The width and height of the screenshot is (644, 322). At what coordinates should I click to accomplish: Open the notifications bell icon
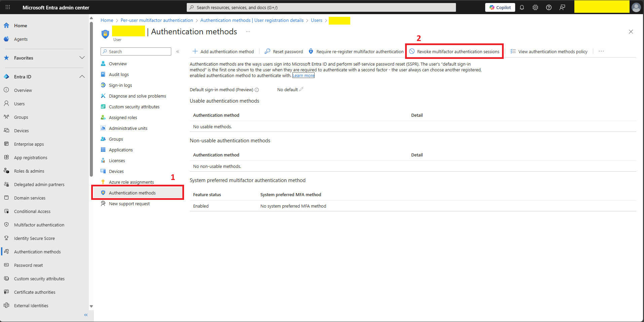coord(522,7)
